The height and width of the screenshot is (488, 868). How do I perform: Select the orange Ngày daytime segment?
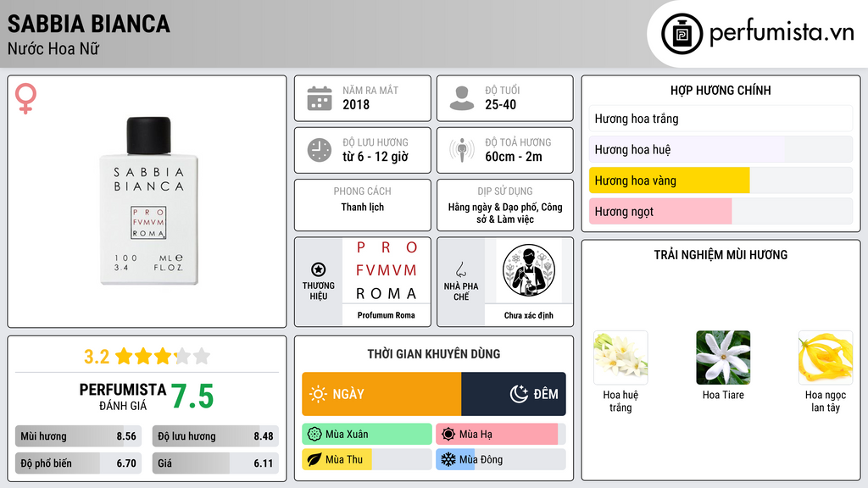[381, 394]
